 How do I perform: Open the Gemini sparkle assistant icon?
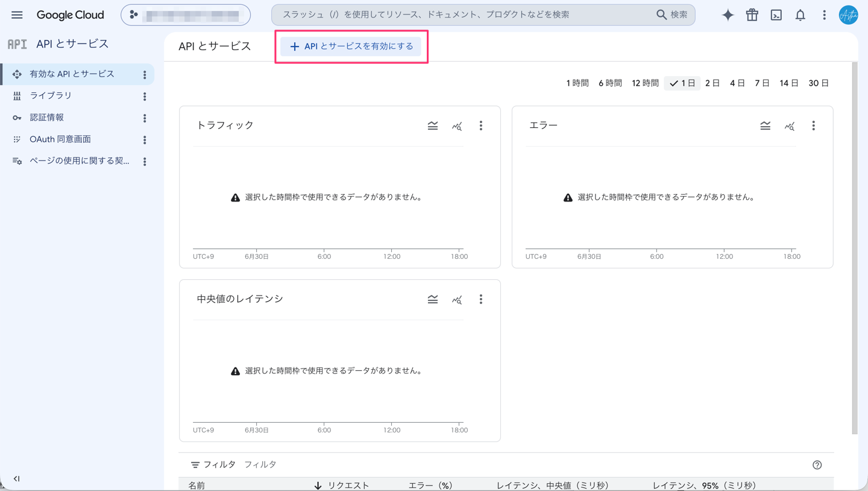click(x=728, y=15)
